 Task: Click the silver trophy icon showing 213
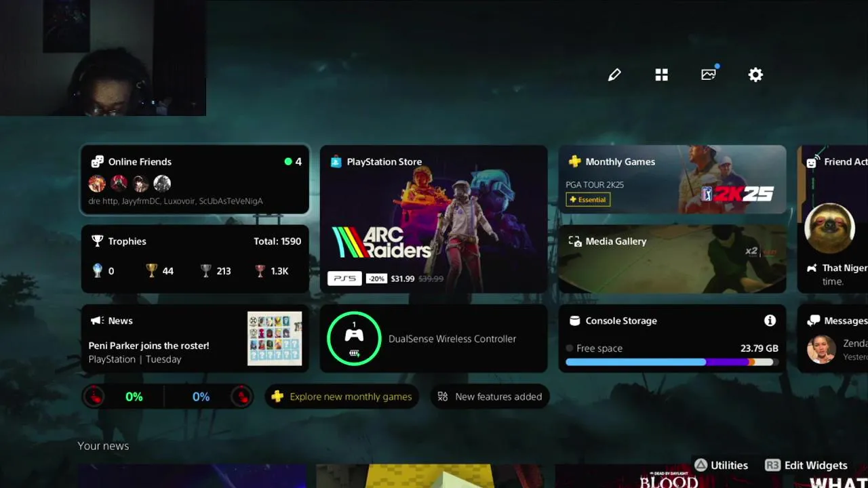pos(206,270)
